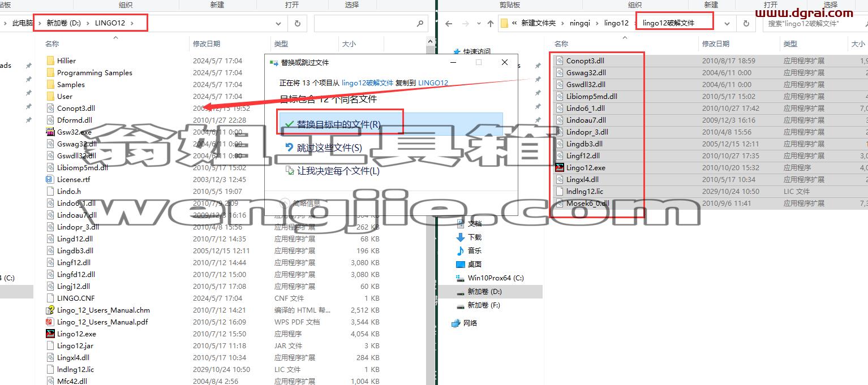The height and width of the screenshot is (385, 868).
Task: Click 此电脑 in left address breadcrumb
Action: (23, 23)
